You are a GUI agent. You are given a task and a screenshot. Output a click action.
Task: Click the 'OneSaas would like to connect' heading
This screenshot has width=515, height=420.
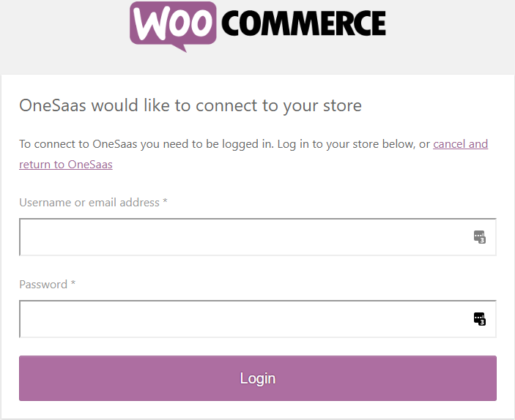point(190,105)
